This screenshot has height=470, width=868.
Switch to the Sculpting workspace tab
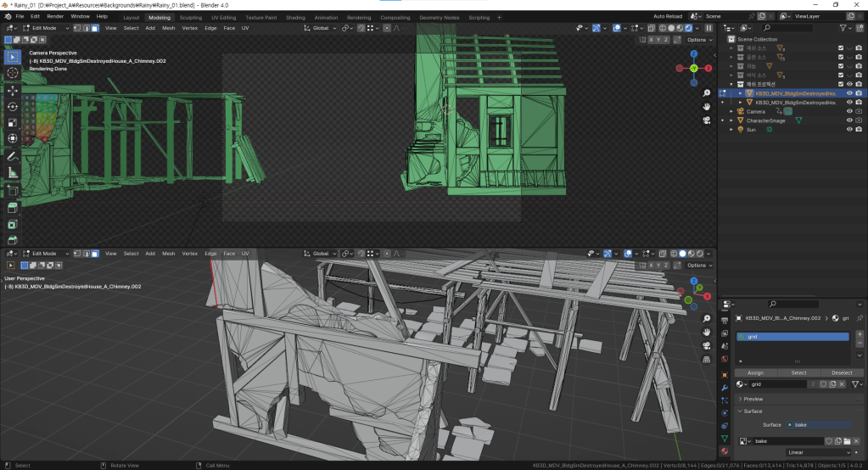[x=191, y=17]
